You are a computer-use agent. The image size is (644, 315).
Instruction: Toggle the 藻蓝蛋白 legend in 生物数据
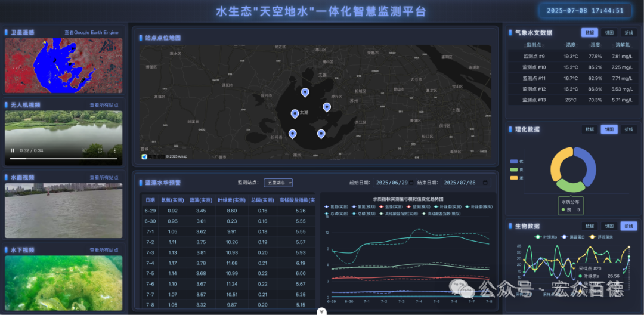point(572,237)
